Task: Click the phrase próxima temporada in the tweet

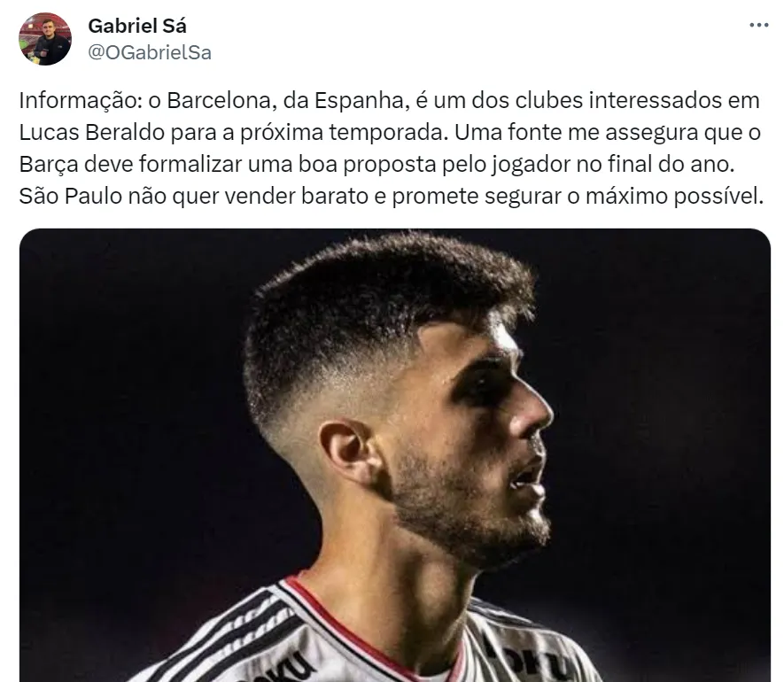Action: click(x=344, y=133)
